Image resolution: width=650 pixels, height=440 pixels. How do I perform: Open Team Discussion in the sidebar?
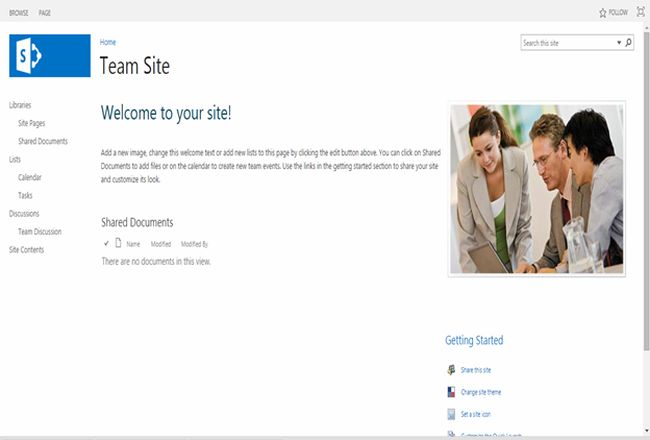pyautogui.click(x=40, y=231)
